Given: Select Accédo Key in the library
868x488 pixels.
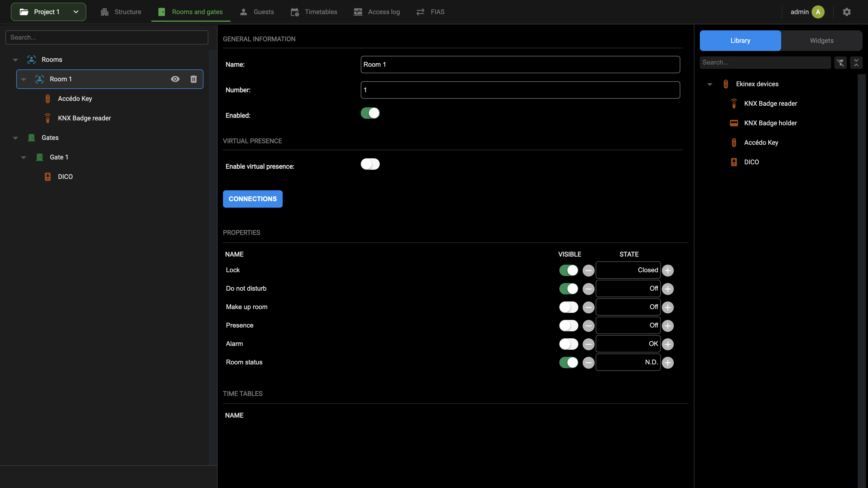Looking at the screenshot, I should [761, 142].
